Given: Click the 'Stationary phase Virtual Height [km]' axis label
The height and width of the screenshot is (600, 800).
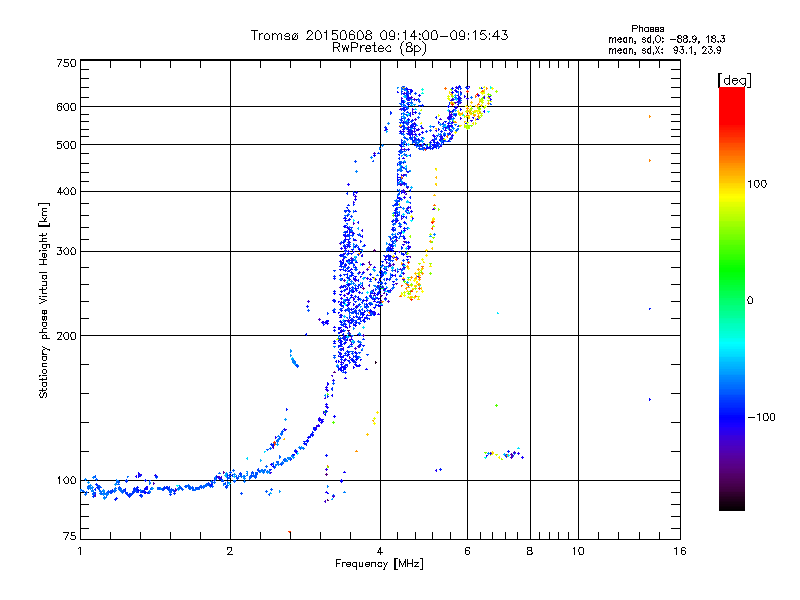Looking at the screenshot, I should tap(43, 300).
